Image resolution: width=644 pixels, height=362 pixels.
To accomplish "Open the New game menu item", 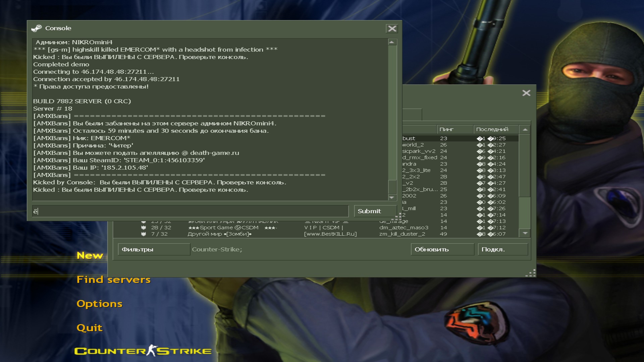I will click(90, 255).
